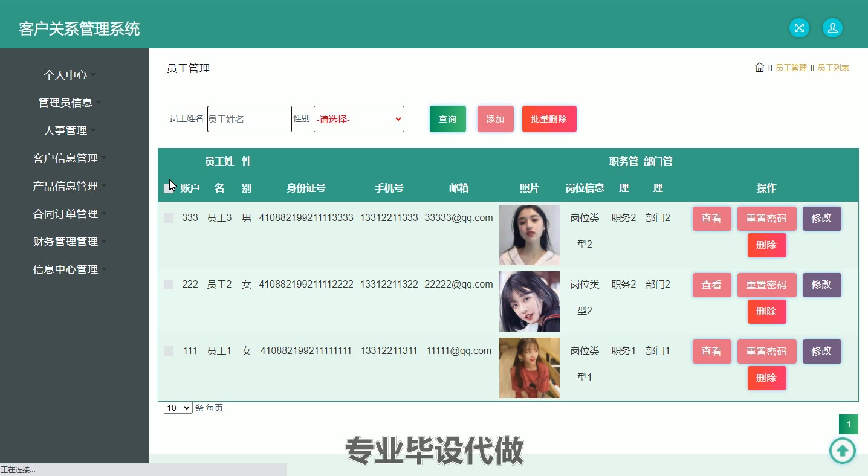Open the 性别 gender dropdown
The width and height of the screenshot is (868, 476).
[358, 119]
